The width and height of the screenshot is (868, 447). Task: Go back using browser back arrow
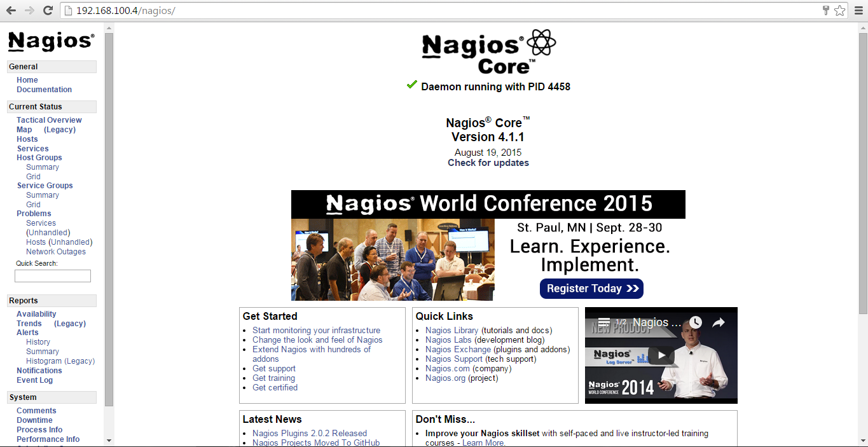pos(11,10)
